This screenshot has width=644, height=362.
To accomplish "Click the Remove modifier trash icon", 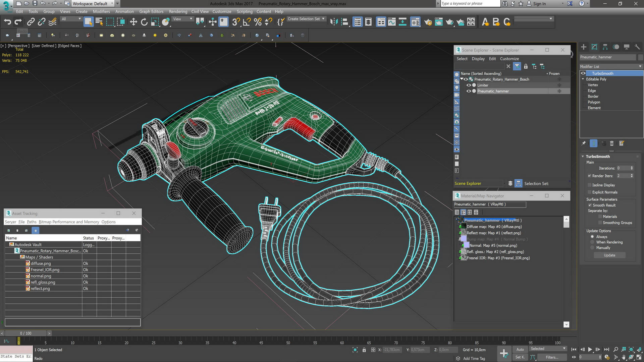I will [612, 143].
